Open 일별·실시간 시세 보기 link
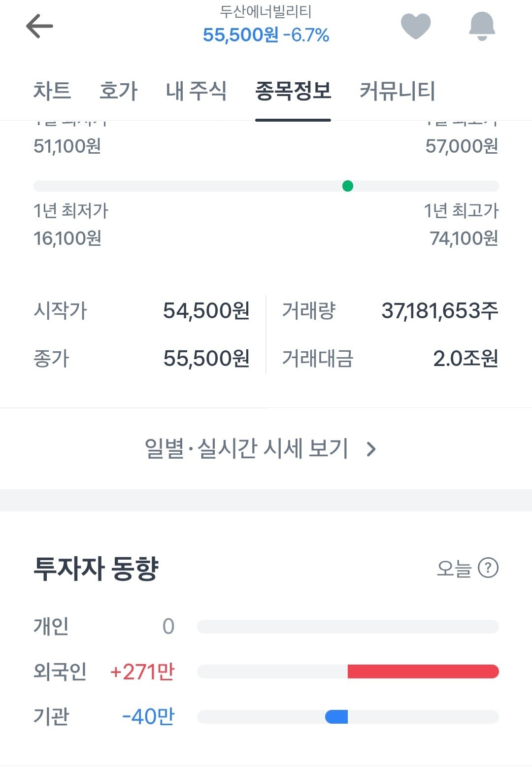 (x=246, y=449)
